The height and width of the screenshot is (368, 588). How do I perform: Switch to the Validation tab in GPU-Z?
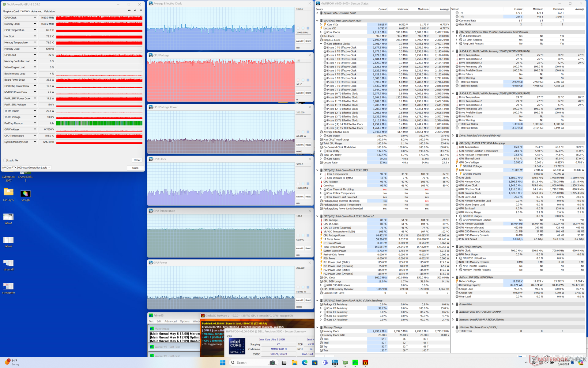49,11
